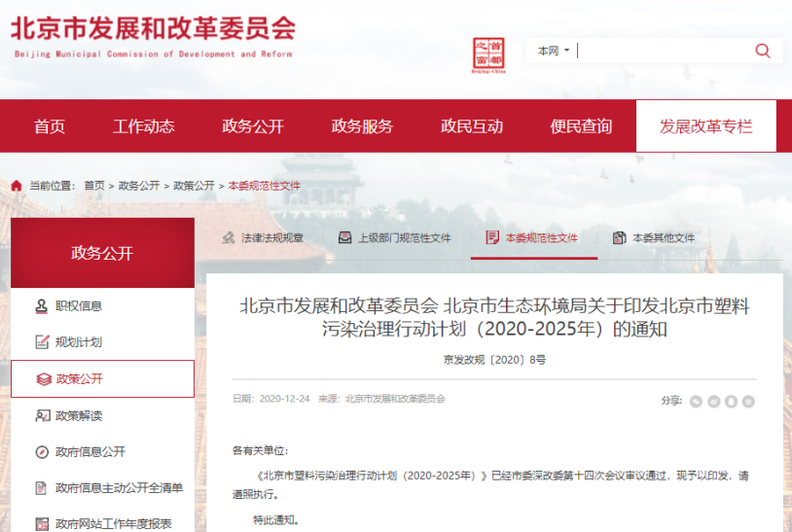
Task: Click the 政务公开 sidebar header
Action: 102,253
